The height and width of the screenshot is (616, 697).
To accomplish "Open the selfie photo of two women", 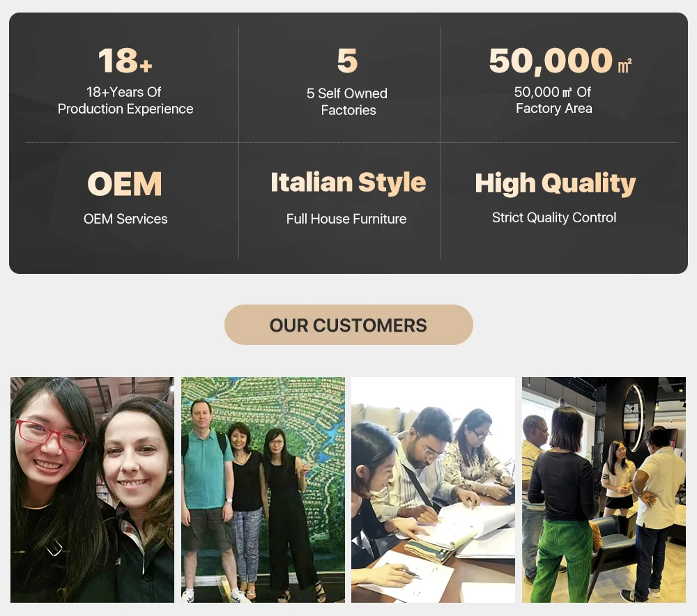I will 93,490.
